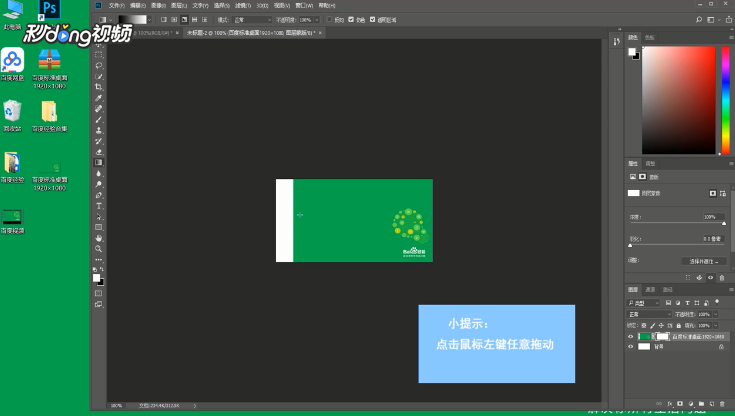Click create new layer icon
This screenshot has width=735, height=416.
712,403
